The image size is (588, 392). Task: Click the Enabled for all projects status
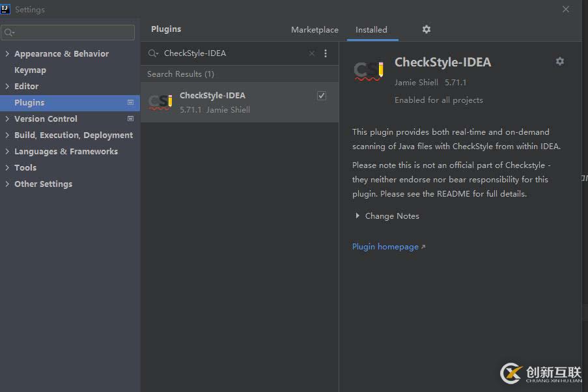tap(439, 100)
